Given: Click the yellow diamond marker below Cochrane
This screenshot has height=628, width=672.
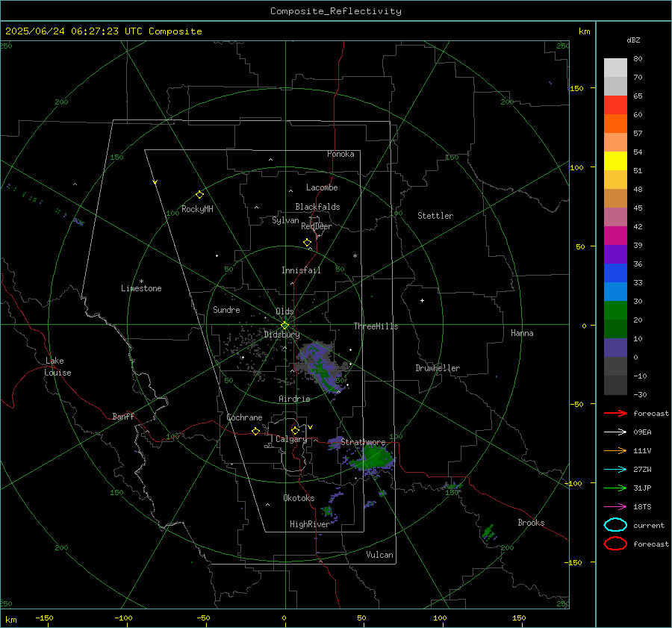Looking at the screenshot, I should pos(255,432).
